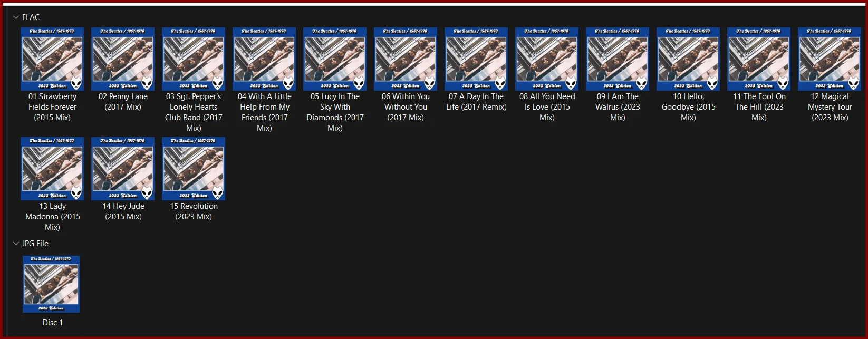Select the 14 Hey Jude file icon
The height and width of the screenshot is (339, 868).
pos(123,169)
